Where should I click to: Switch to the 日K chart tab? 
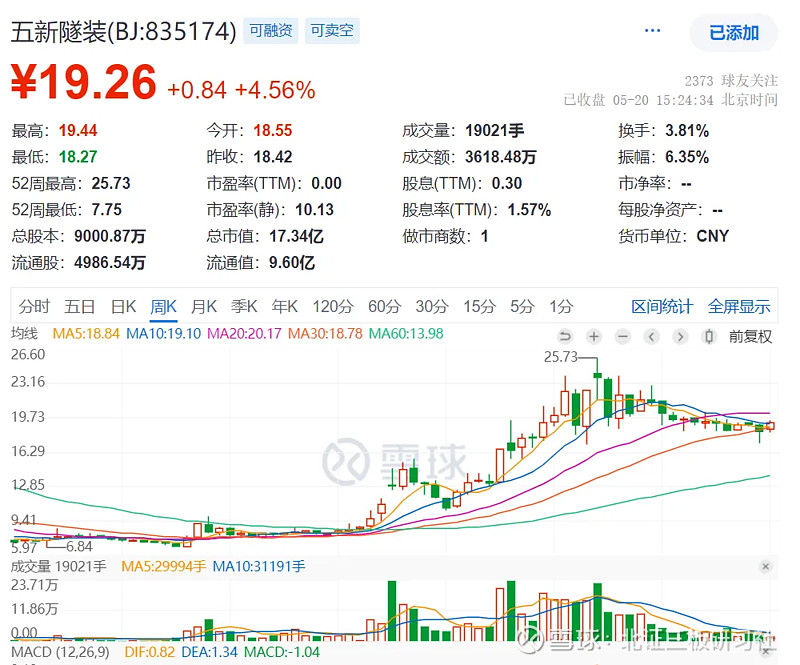[x=123, y=307]
